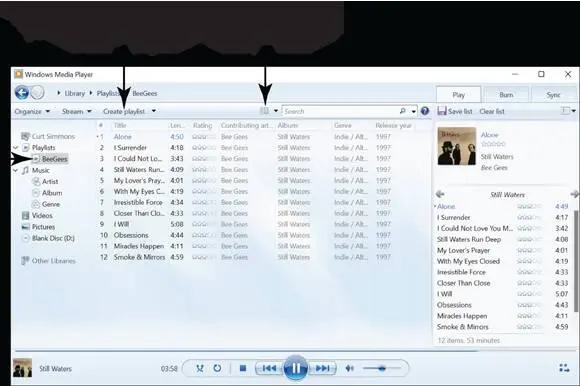Viewport: 580px width, 386px height.
Task: Switch to Now Playing view icon
Action: click(x=564, y=368)
